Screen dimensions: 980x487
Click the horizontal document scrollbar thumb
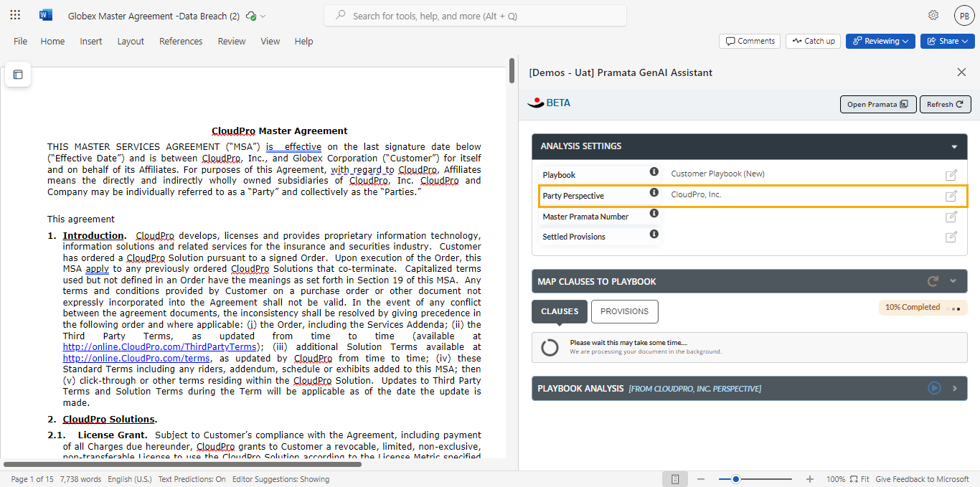(x=182, y=465)
